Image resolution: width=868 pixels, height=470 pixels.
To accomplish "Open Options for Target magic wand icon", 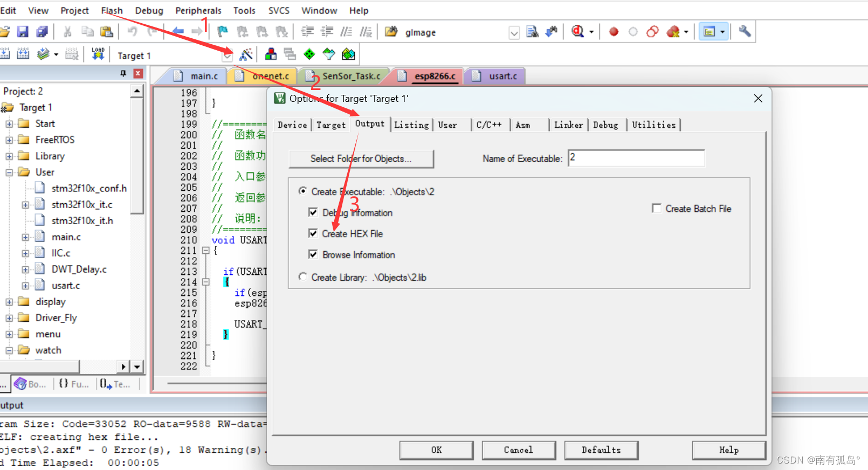I will 246,54.
